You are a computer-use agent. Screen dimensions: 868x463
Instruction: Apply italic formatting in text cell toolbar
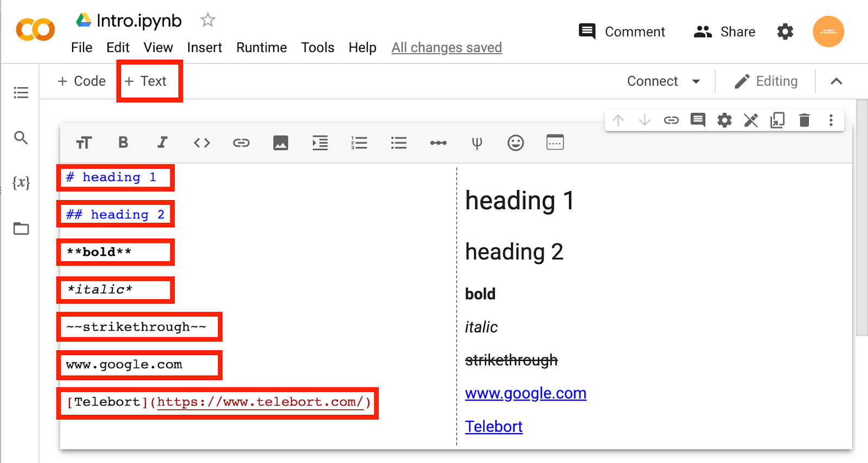(x=162, y=143)
